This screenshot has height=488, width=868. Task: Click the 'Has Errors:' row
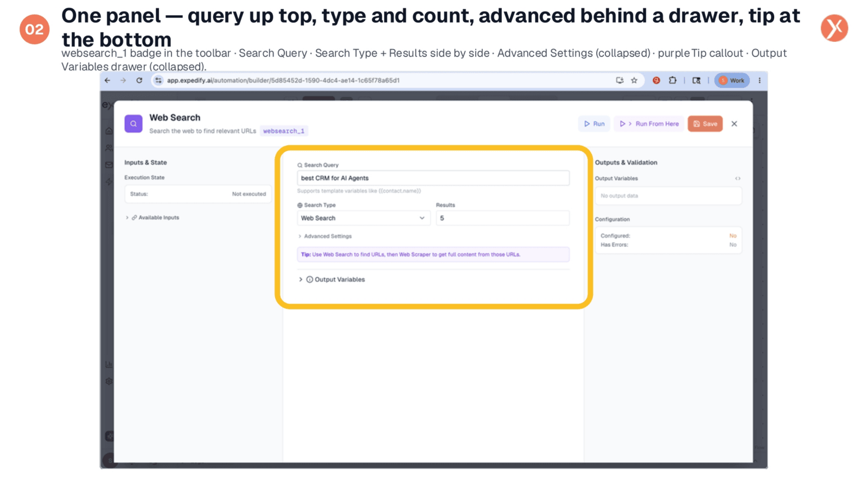pos(668,245)
